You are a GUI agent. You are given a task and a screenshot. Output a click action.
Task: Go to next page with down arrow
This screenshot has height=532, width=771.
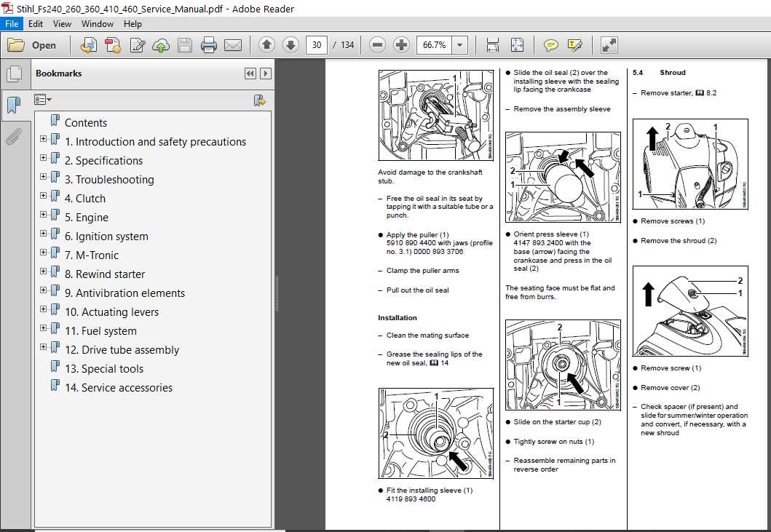pos(290,45)
